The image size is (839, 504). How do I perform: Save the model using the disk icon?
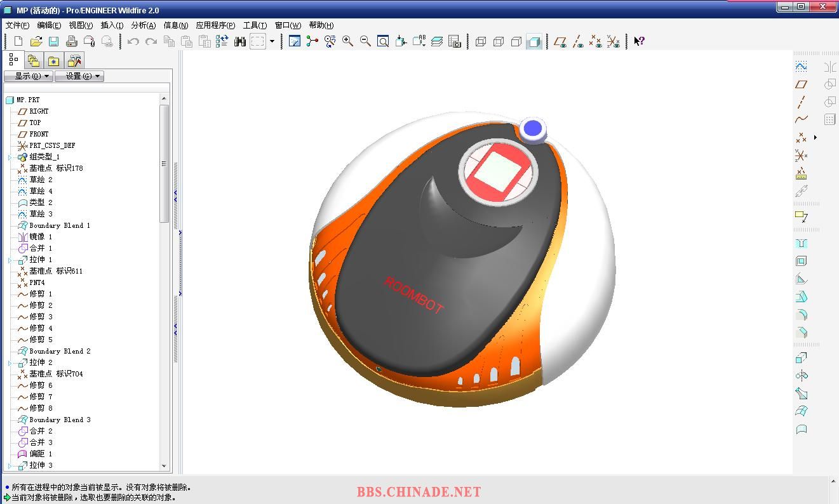pos(54,41)
